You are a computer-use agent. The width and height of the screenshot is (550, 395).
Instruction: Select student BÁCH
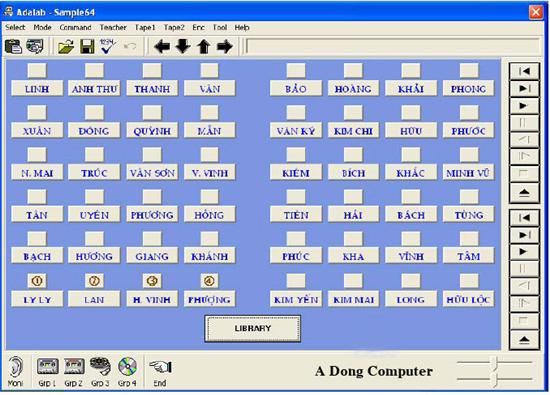(x=411, y=215)
